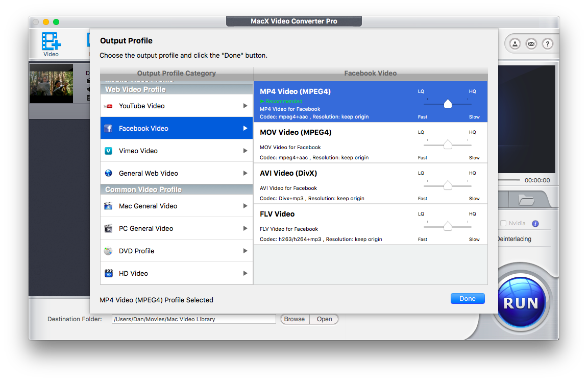Click FLV Video quality slider handle
The height and width of the screenshot is (381, 588).
[x=448, y=226]
